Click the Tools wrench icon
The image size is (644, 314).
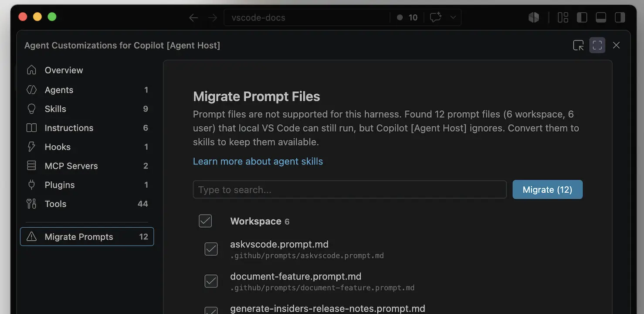pos(31,204)
